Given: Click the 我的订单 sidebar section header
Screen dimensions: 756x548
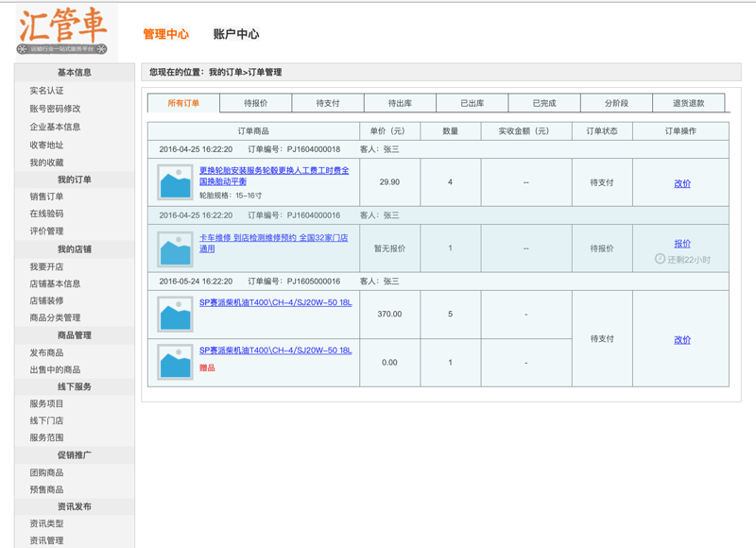Looking at the screenshot, I should click(75, 180).
